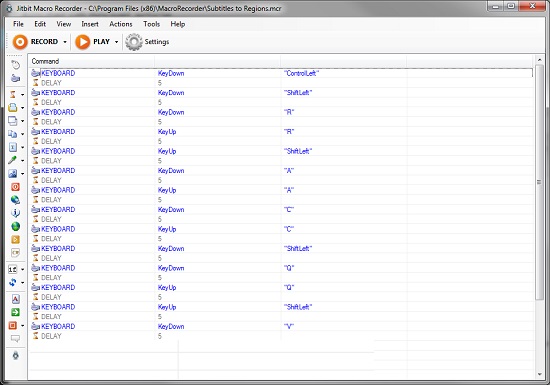Open dropdown arrow beside the variables icon
The height and width of the screenshot is (385, 550).
pos(22,270)
